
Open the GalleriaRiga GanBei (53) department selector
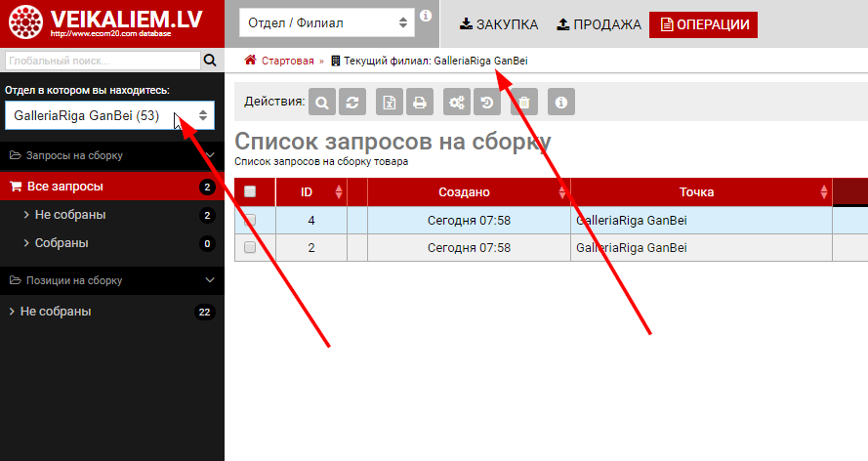pos(109,115)
